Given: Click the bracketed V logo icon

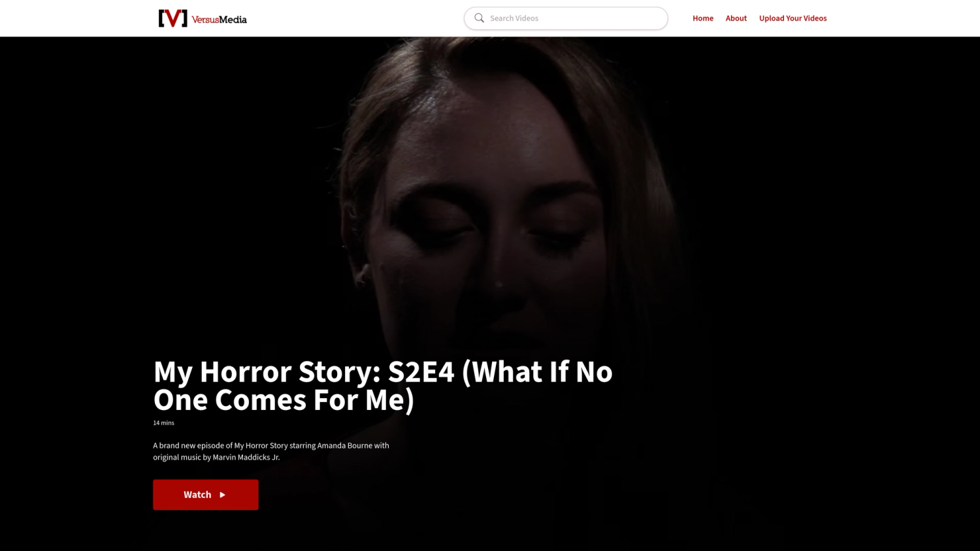Looking at the screenshot, I should pos(172,18).
